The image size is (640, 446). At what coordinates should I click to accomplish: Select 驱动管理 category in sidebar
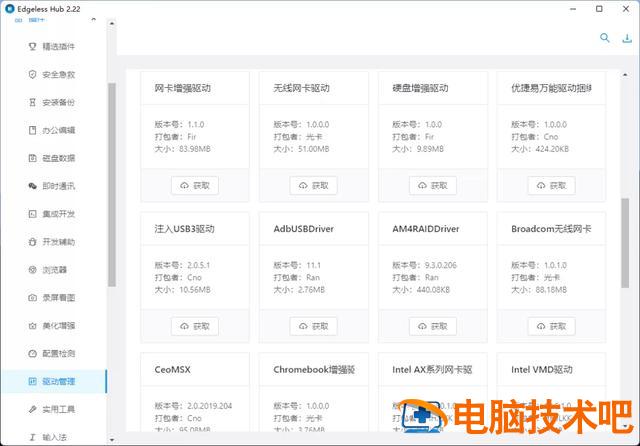[x=53, y=382]
